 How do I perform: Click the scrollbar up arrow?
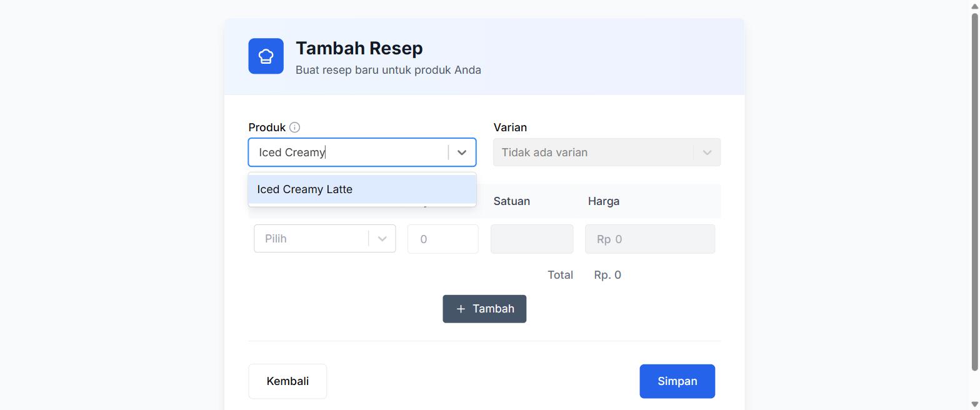click(974, 5)
